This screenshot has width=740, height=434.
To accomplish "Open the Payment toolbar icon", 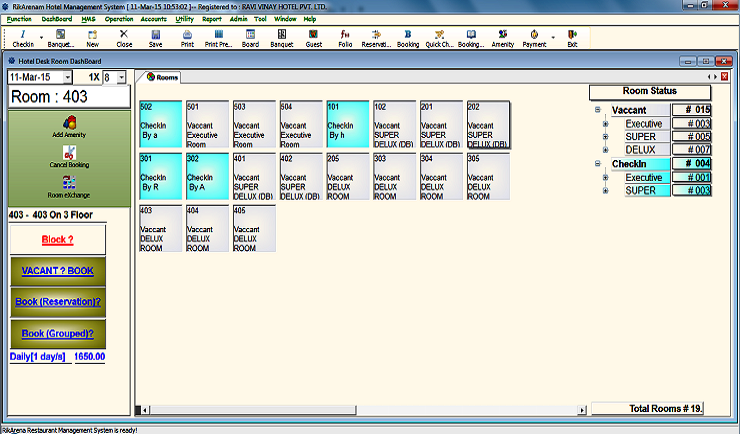I will tap(535, 38).
